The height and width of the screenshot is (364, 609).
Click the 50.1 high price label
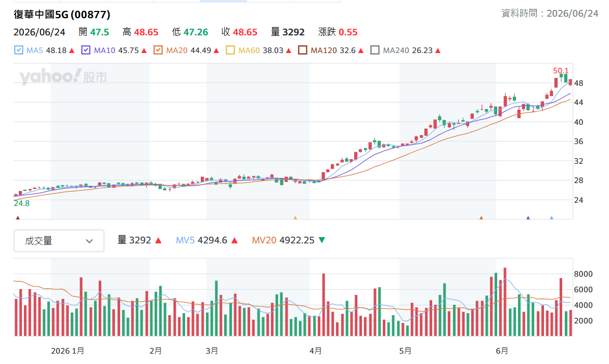coord(561,71)
